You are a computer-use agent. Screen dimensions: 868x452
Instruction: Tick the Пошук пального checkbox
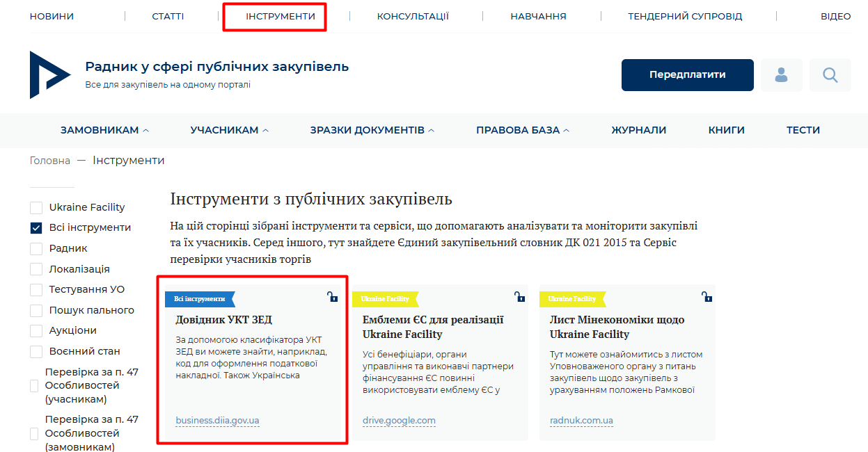coord(36,310)
